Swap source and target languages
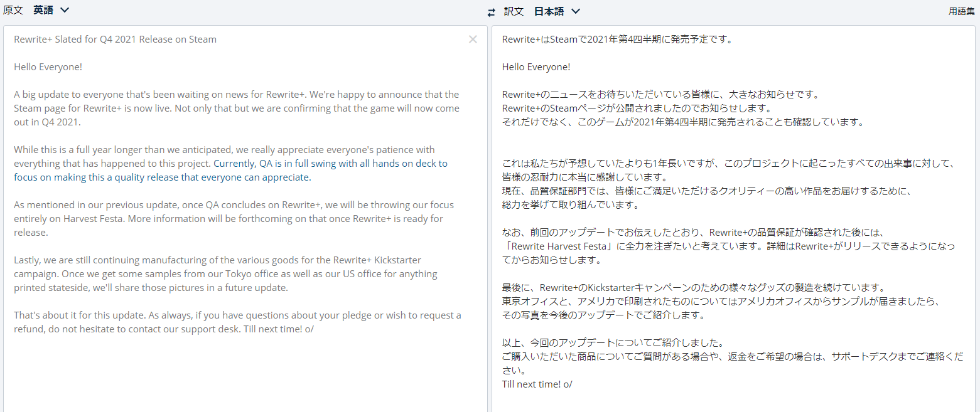Image resolution: width=980 pixels, height=412 pixels. click(491, 12)
